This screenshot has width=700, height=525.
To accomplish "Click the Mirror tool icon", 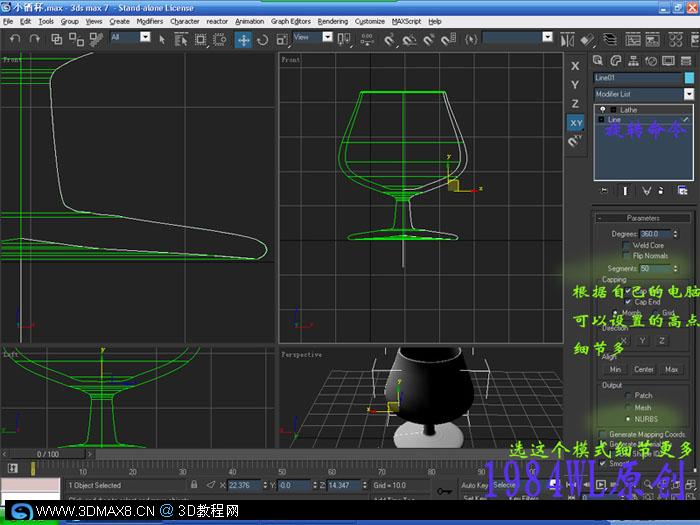I will (x=567, y=40).
